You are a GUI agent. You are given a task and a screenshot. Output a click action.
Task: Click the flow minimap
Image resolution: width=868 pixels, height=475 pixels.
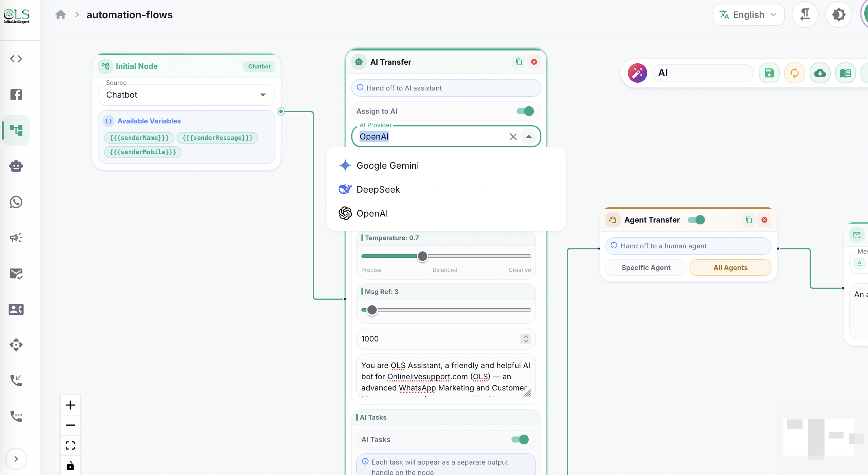click(x=823, y=438)
